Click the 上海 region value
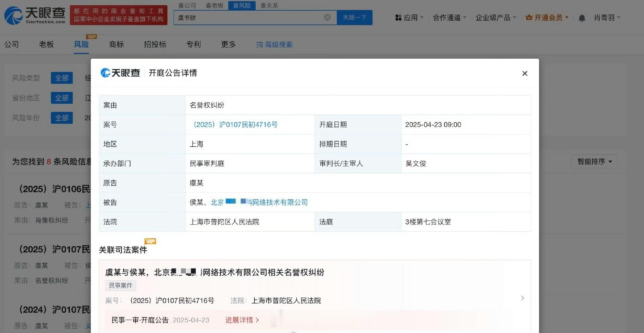The height and width of the screenshot is (333, 644). [196, 144]
